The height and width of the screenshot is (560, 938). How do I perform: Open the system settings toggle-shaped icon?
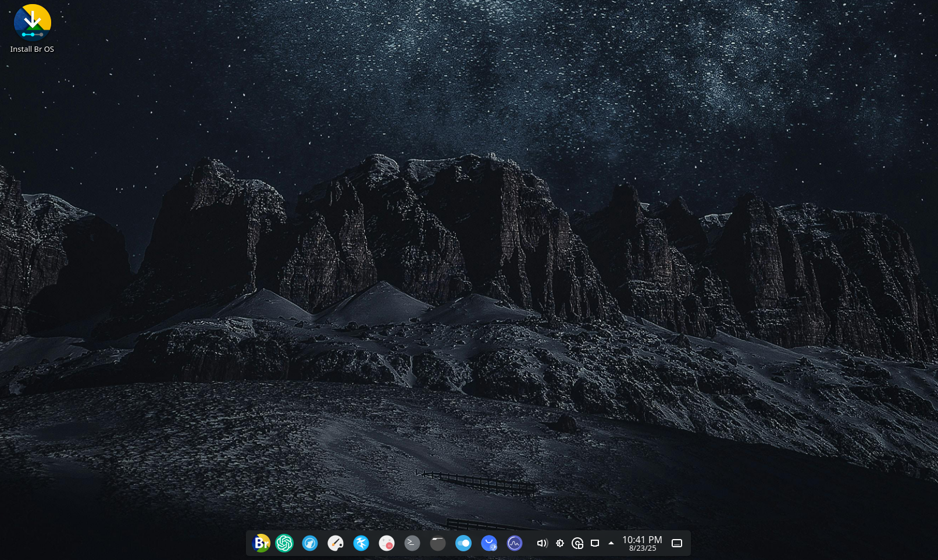point(463,543)
